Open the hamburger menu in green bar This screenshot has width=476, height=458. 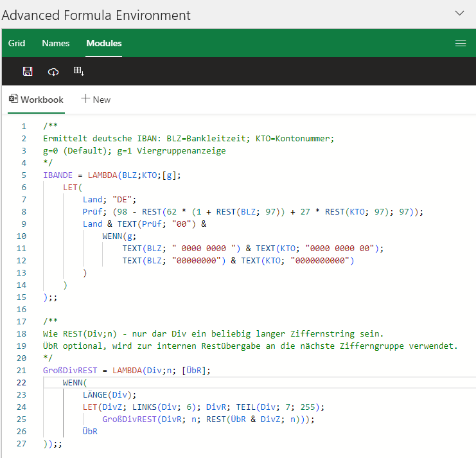click(461, 44)
